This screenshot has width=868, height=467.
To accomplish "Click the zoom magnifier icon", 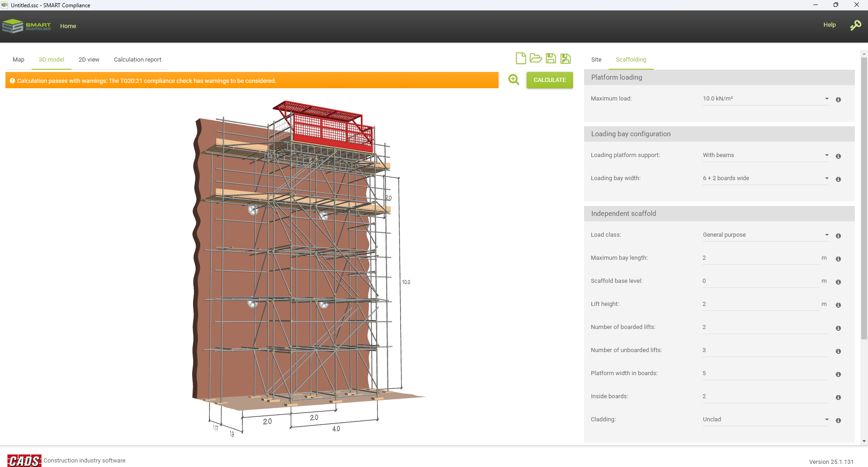I will [514, 80].
